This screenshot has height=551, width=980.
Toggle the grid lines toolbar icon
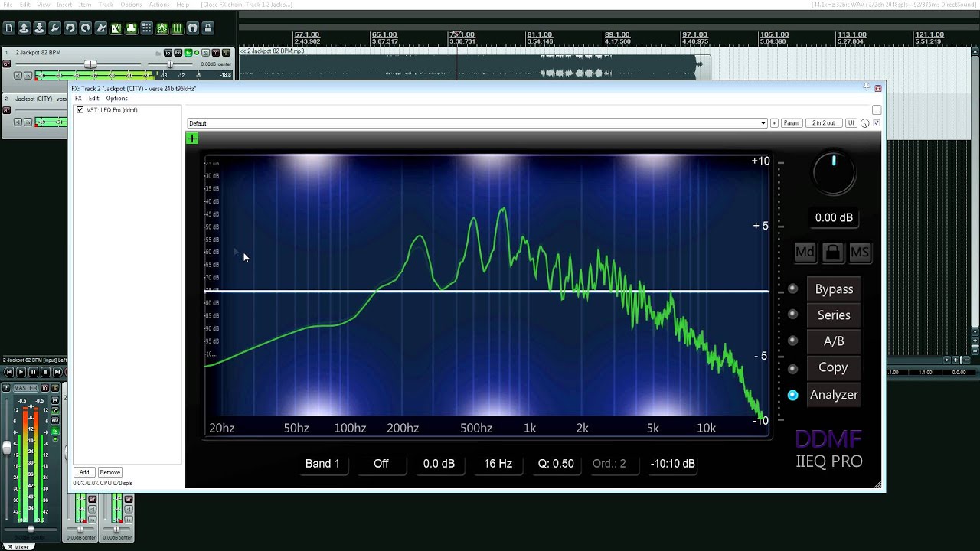[147, 28]
